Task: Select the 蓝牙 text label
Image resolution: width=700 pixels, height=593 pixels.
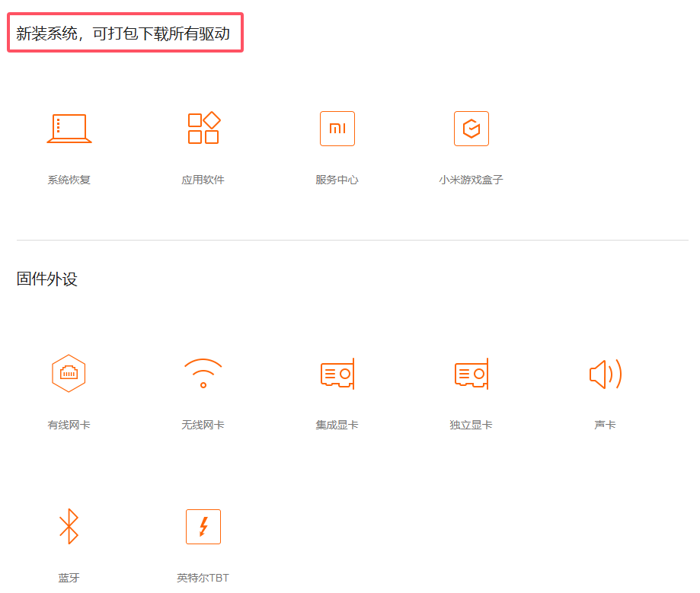Action: (x=69, y=578)
